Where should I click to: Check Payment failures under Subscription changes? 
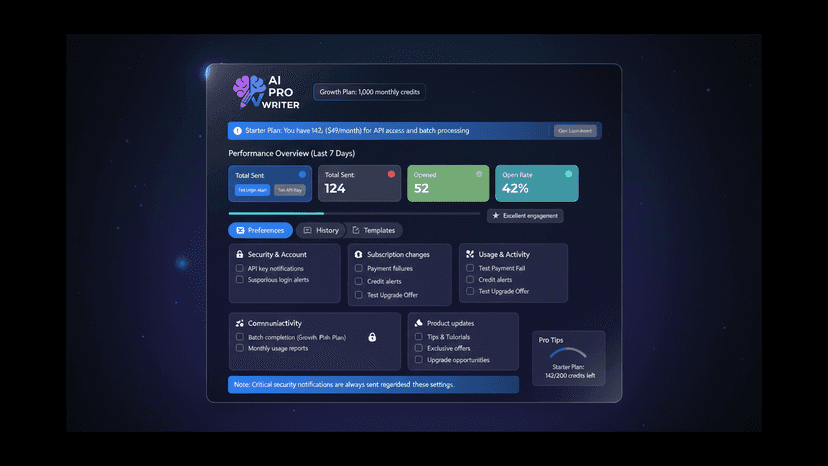pos(359,268)
